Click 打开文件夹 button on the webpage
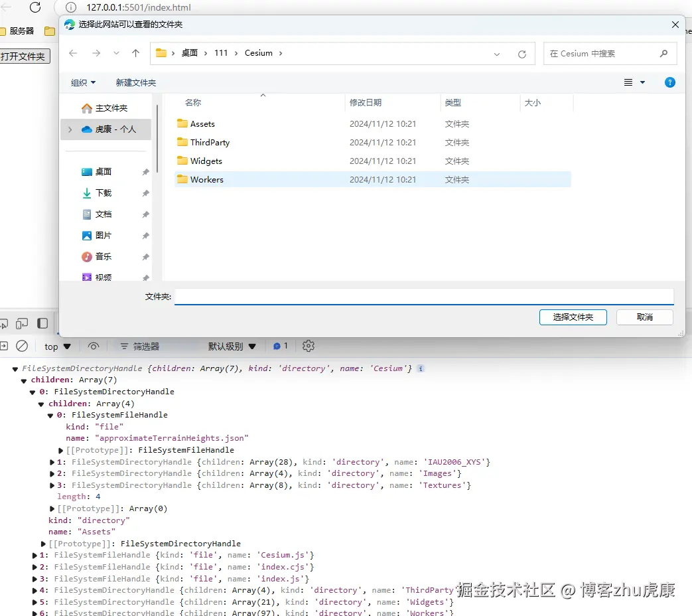 (24, 56)
